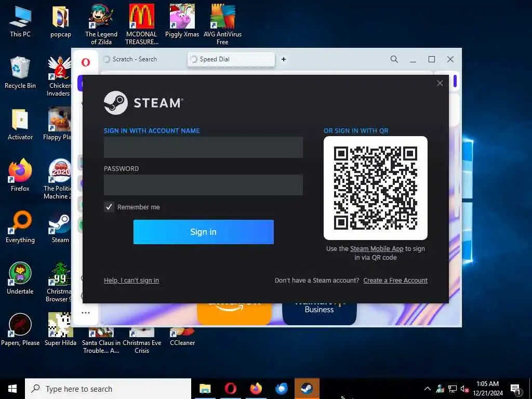
Task: Click the Sign in button
Action: (x=203, y=232)
